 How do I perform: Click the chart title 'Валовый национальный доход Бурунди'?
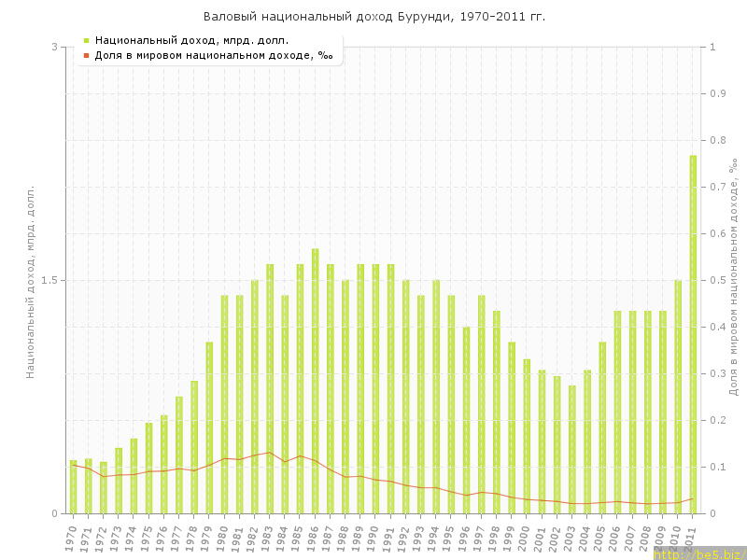coord(373,17)
